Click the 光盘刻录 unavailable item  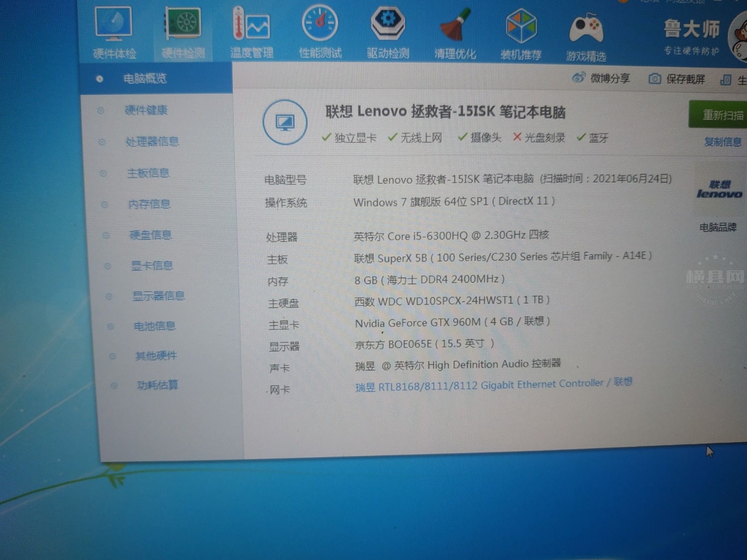539,137
